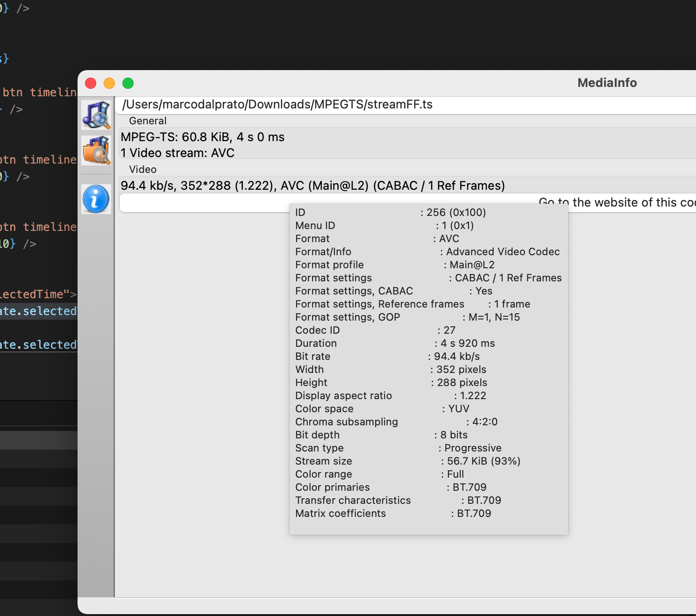
Task: Click the MediaInfo window title
Action: (x=607, y=83)
